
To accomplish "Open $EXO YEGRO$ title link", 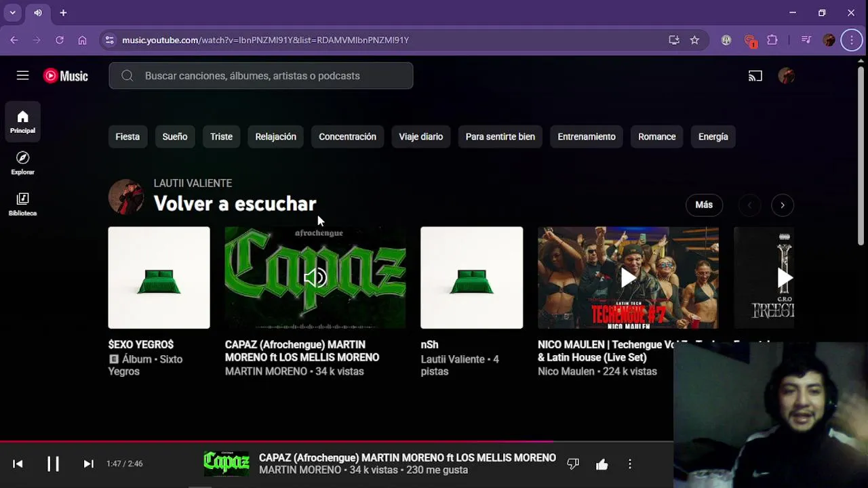I will coord(141,345).
